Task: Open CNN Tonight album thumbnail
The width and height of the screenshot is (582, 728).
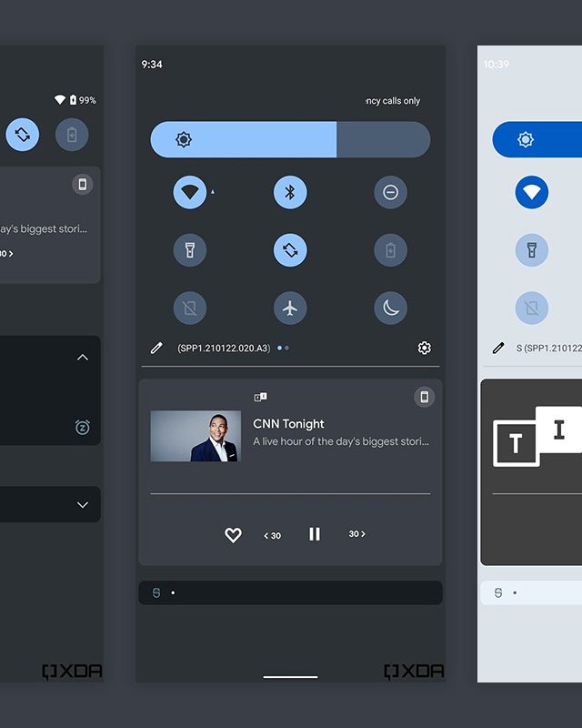Action: 196,436
